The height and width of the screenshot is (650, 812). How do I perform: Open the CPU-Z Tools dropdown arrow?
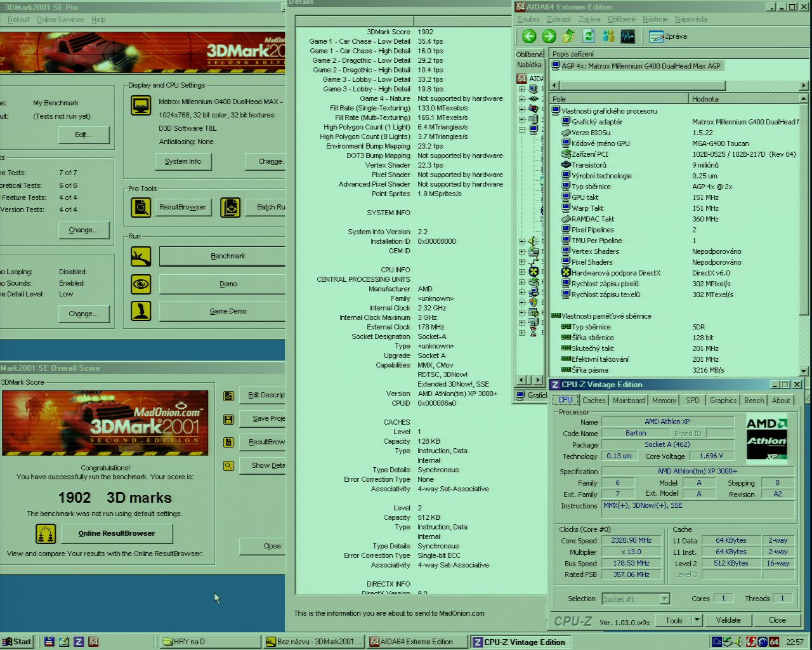[x=697, y=620]
